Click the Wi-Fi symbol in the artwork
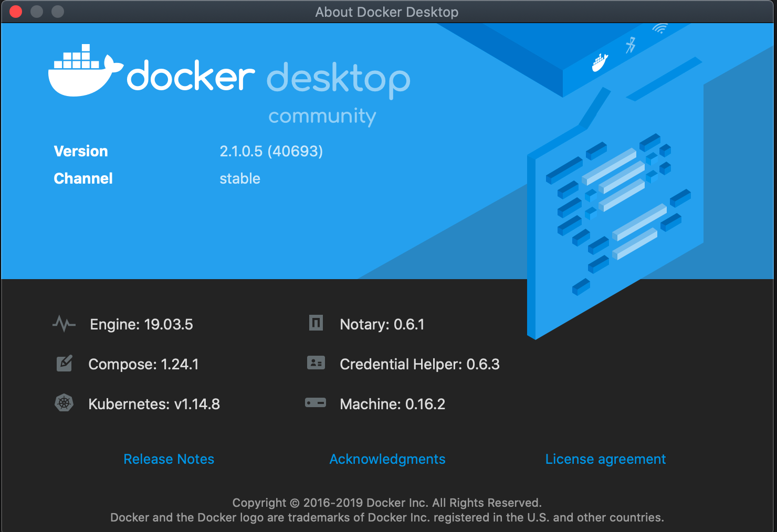Image resolution: width=777 pixels, height=532 pixels. pyautogui.click(x=661, y=28)
